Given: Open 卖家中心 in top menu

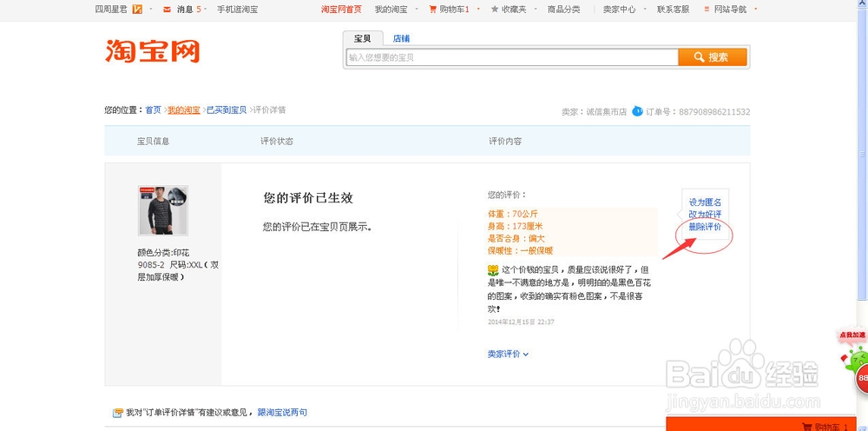Looking at the screenshot, I should (620, 10).
